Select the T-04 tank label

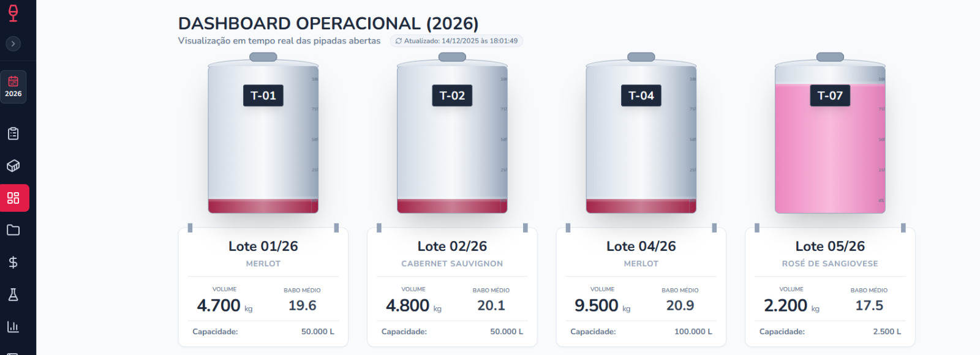click(x=640, y=95)
